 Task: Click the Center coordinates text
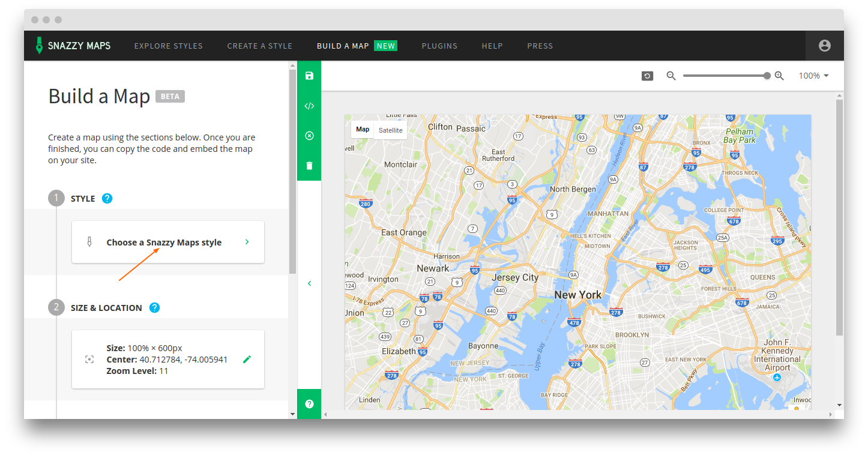(167, 360)
